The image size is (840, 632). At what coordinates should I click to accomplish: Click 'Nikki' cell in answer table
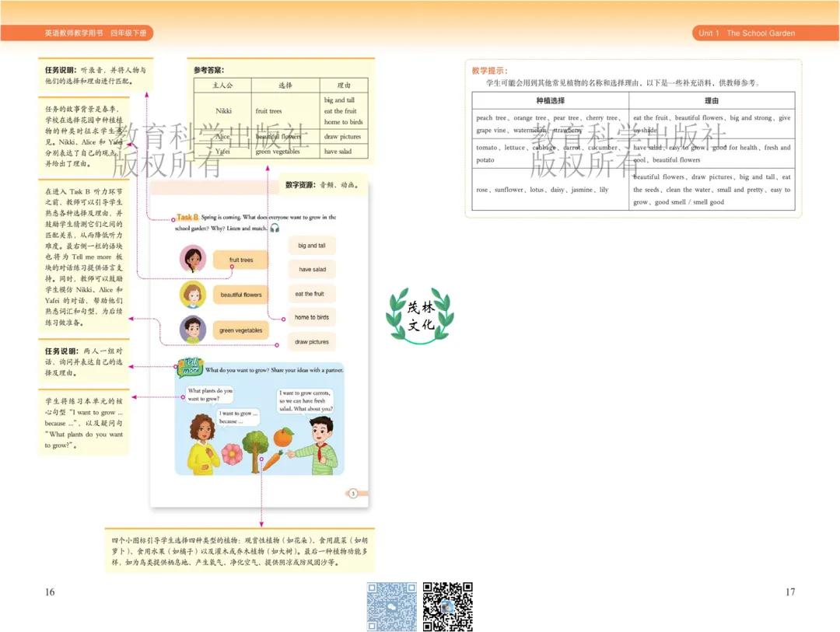tap(223, 111)
